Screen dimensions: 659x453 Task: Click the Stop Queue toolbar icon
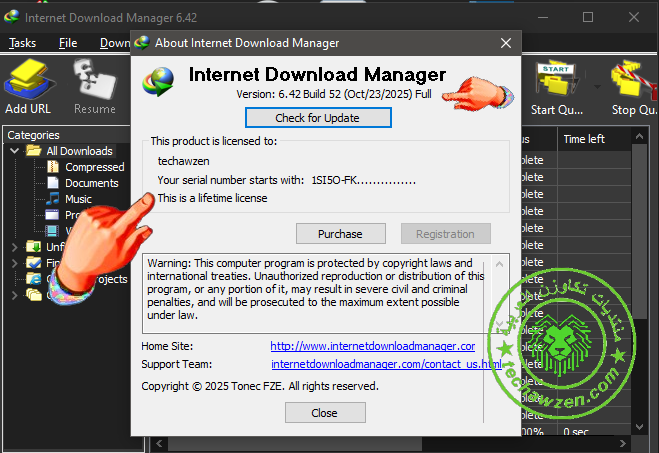coord(634,88)
